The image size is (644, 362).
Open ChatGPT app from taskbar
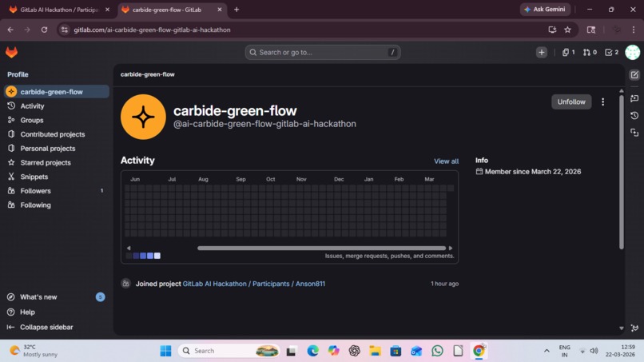click(x=355, y=351)
